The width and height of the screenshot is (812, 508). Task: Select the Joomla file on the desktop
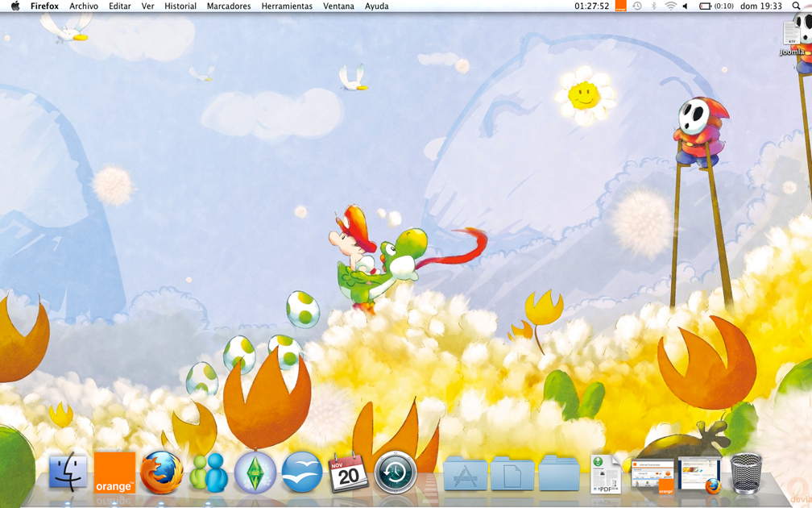click(792, 35)
